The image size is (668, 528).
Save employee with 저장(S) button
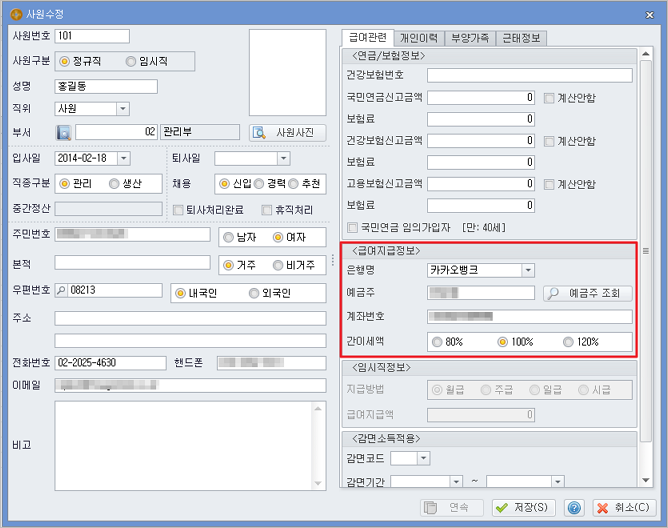pos(525,508)
